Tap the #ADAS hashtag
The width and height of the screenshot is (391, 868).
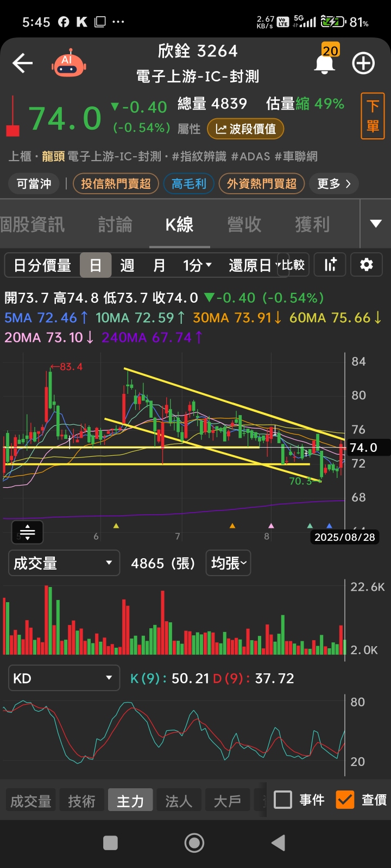coord(250,156)
